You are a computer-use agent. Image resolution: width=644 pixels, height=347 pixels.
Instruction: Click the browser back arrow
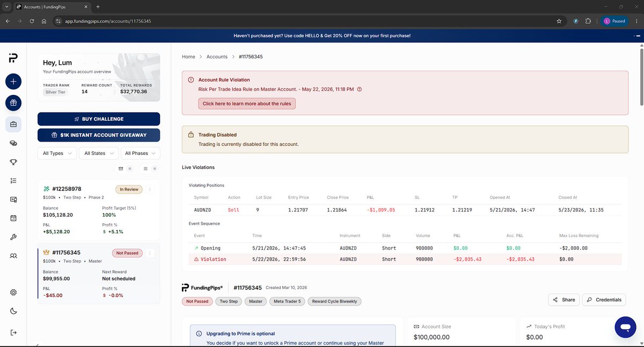[x=8, y=21]
